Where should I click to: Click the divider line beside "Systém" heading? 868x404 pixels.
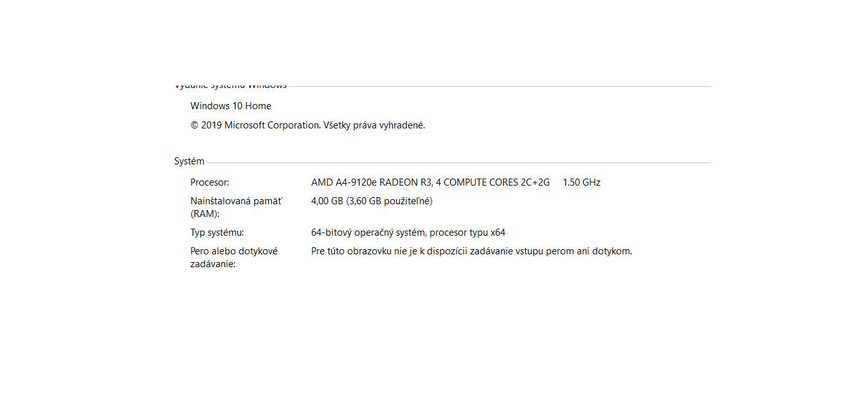point(457,162)
